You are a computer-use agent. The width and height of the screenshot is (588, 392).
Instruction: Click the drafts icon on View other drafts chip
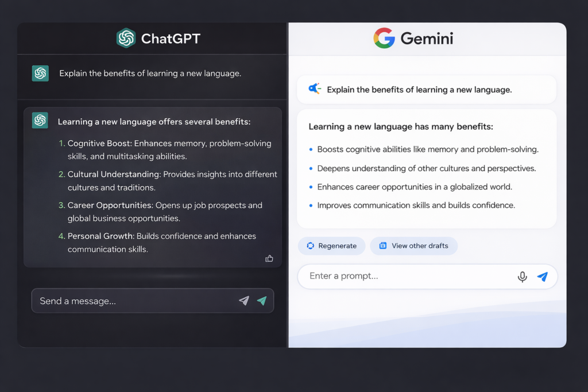pos(382,246)
